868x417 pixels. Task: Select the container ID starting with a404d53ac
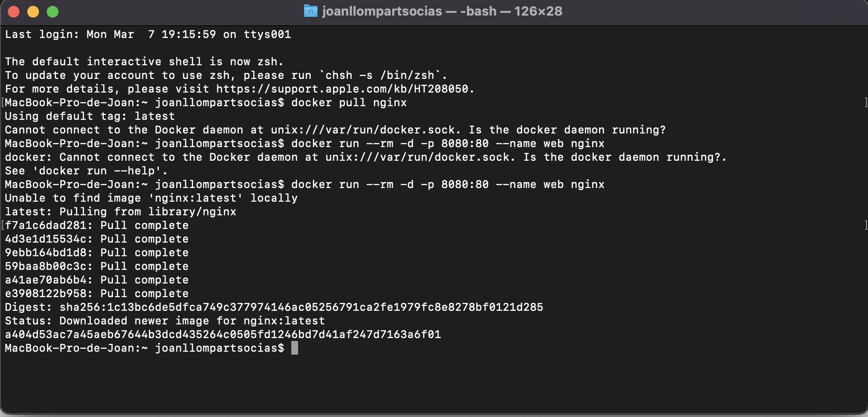pyautogui.click(x=223, y=335)
